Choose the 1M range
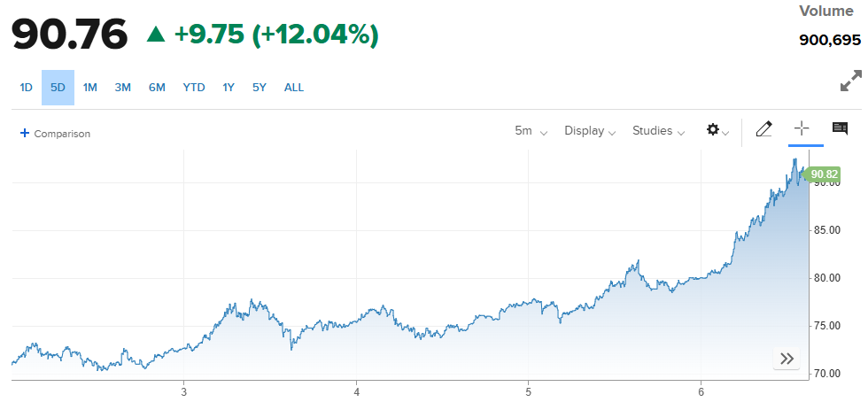Image resolution: width=868 pixels, height=402 pixels. 90,87
